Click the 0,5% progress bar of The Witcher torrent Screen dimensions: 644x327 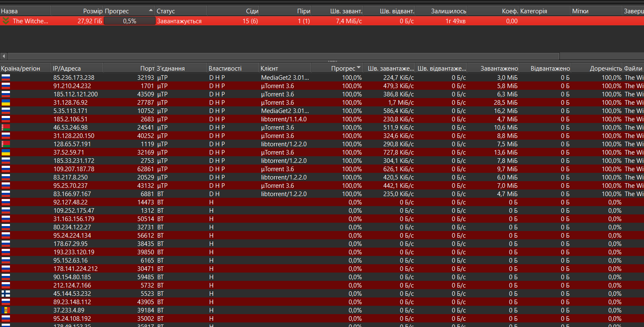pyautogui.click(x=129, y=21)
